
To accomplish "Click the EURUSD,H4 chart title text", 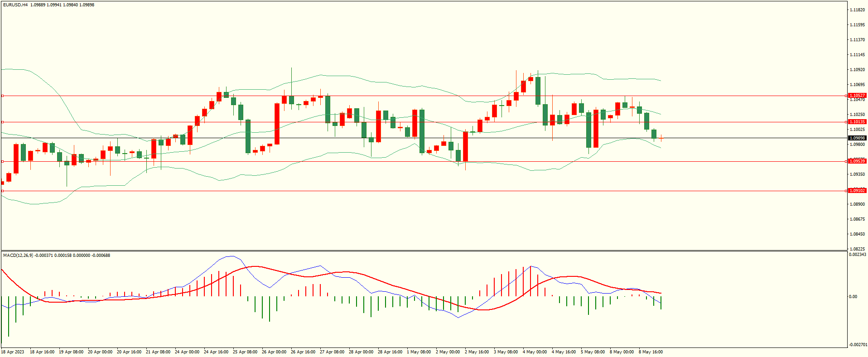I will click(x=15, y=5).
